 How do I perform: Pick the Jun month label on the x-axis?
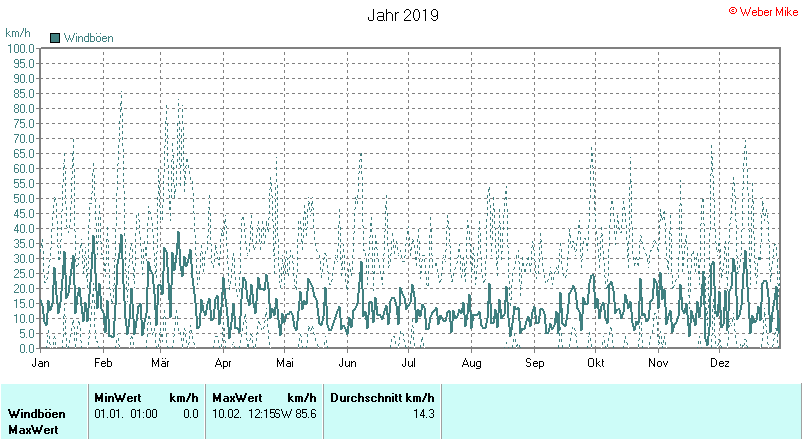(x=348, y=363)
